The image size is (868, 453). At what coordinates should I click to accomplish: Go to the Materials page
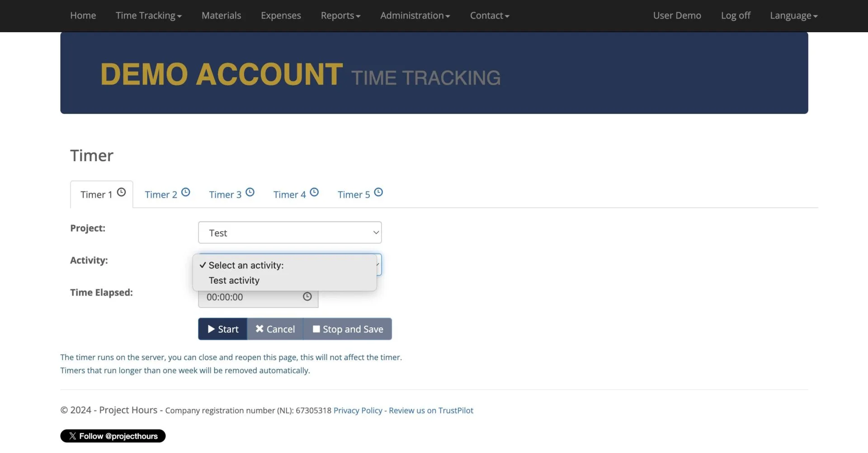pyautogui.click(x=221, y=16)
